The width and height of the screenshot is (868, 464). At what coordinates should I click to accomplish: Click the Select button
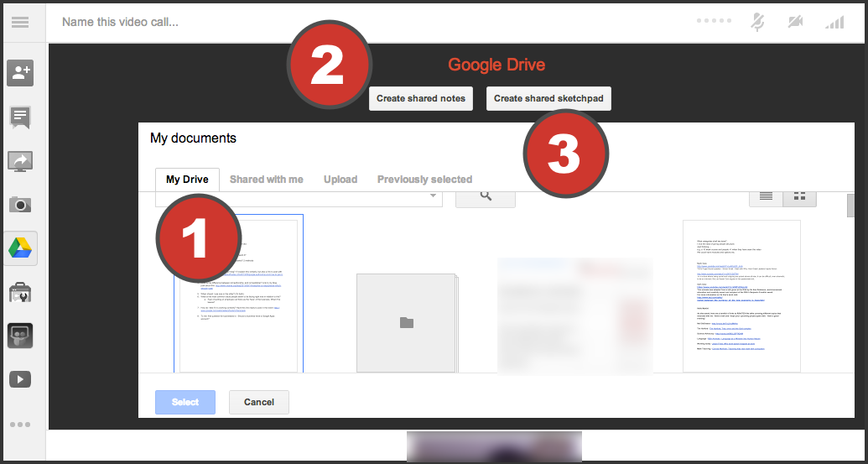185,402
